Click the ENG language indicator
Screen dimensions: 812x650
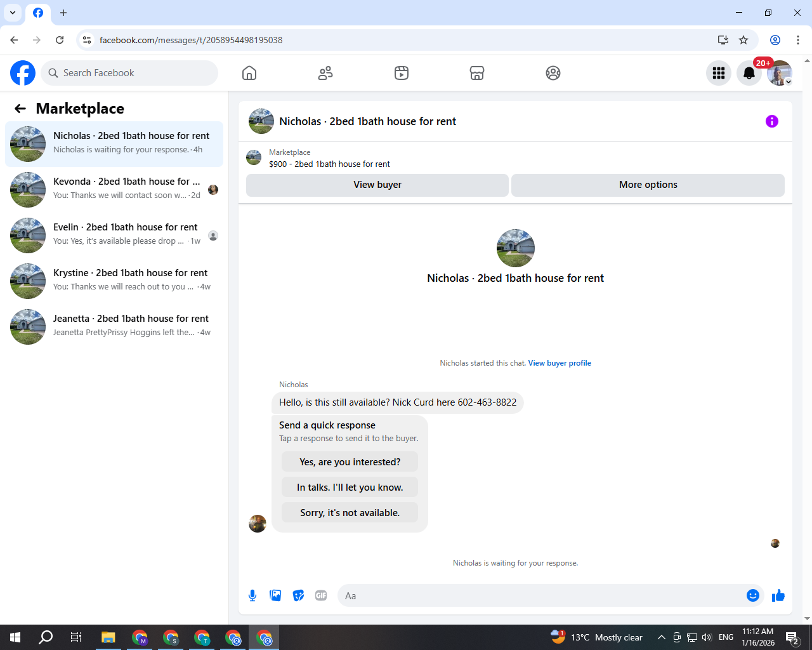coord(726,637)
